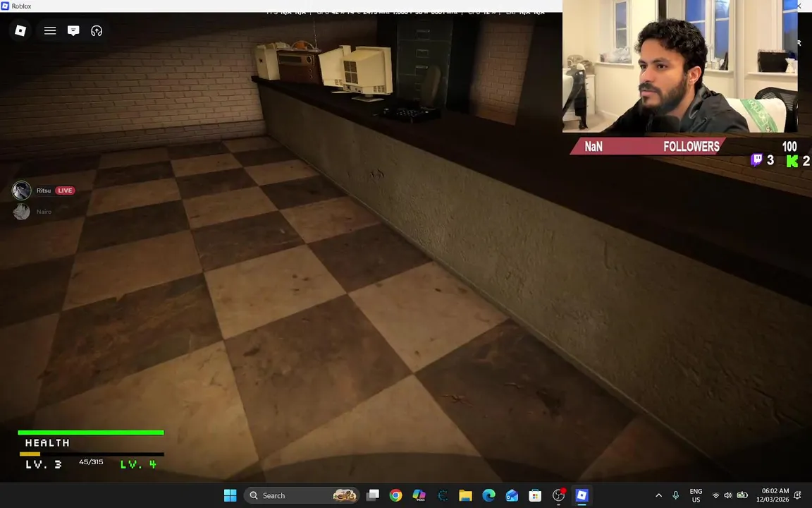
Task: Click the volume speaker tray icon
Action: click(728, 495)
